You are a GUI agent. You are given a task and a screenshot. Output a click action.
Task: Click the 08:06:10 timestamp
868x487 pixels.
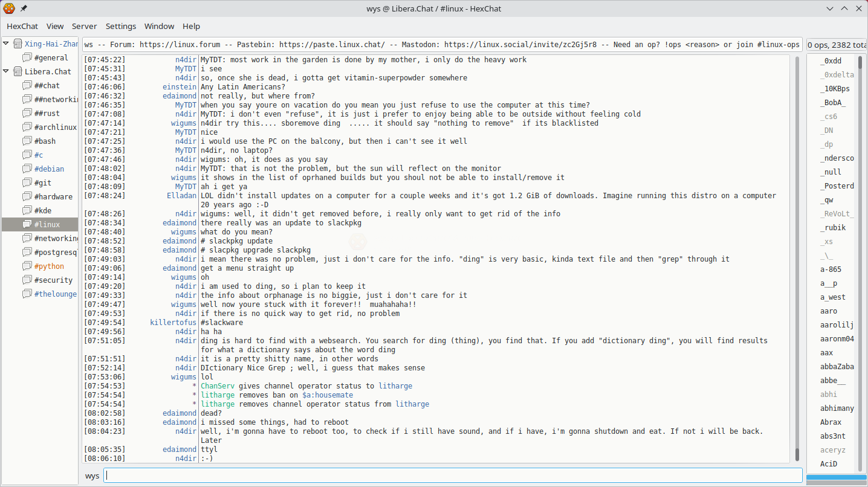[x=105, y=459]
